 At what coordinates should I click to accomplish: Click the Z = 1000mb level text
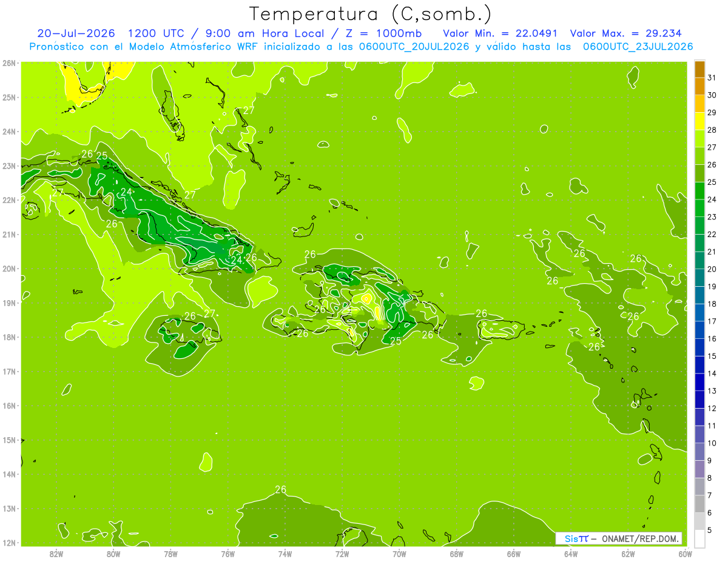pyautogui.click(x=384, y=33)
